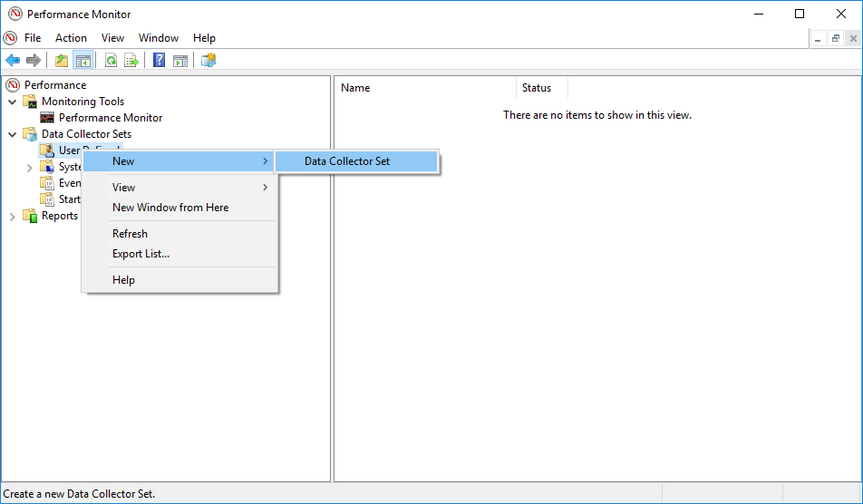Restore the inner MDI child window

coord(836,38)
